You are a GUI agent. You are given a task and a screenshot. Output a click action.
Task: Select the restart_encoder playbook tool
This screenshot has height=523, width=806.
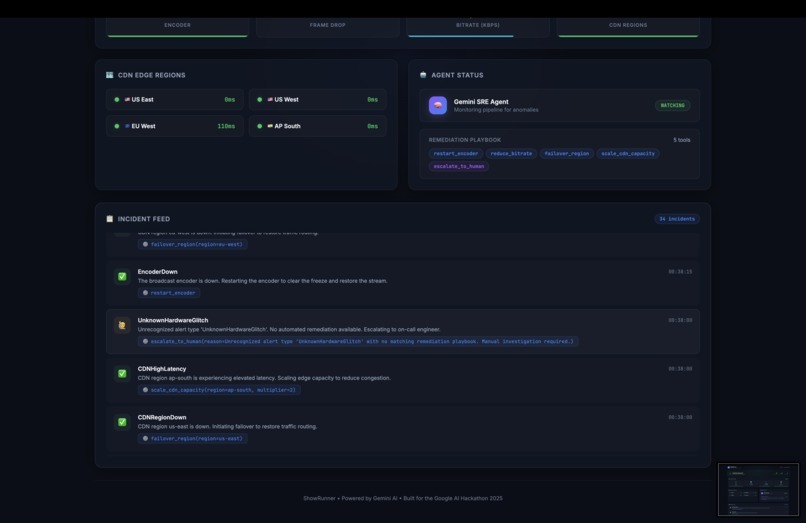click(455, 153)
